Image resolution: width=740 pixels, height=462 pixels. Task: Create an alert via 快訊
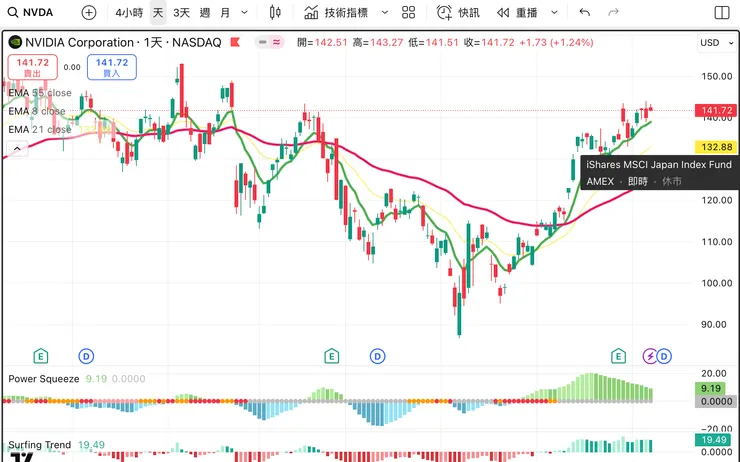(x=458, y=13)
